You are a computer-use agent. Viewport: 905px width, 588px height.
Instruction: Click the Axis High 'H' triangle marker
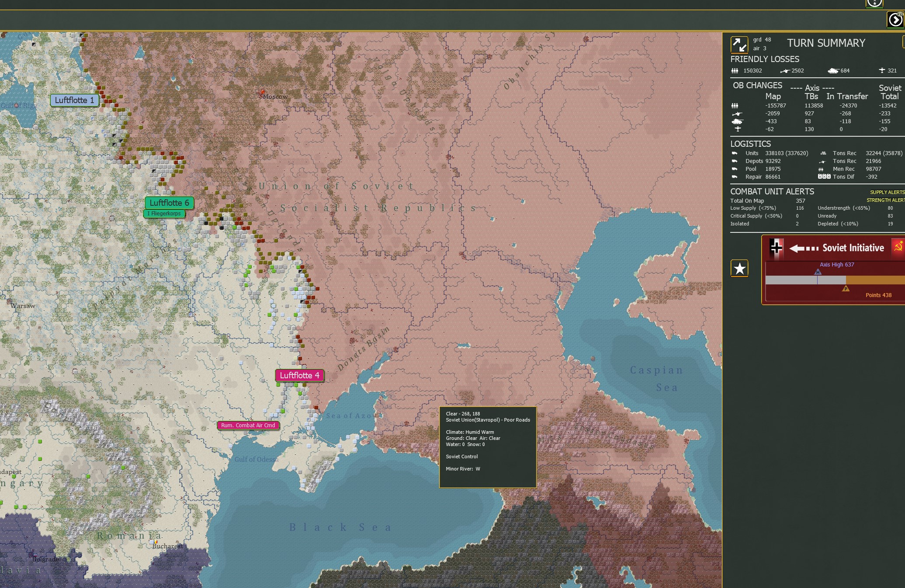pyautogui.click(x=818, y=272)
